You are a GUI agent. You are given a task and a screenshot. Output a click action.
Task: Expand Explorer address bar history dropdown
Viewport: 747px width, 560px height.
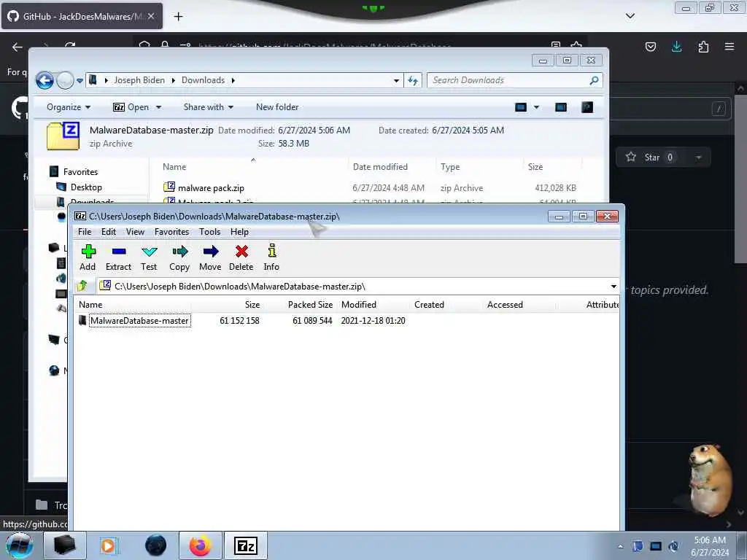point(396,80)
